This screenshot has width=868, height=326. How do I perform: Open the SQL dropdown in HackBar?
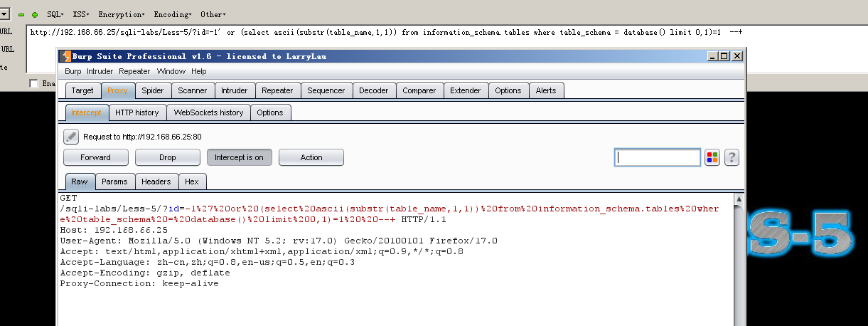pos(55,14)
